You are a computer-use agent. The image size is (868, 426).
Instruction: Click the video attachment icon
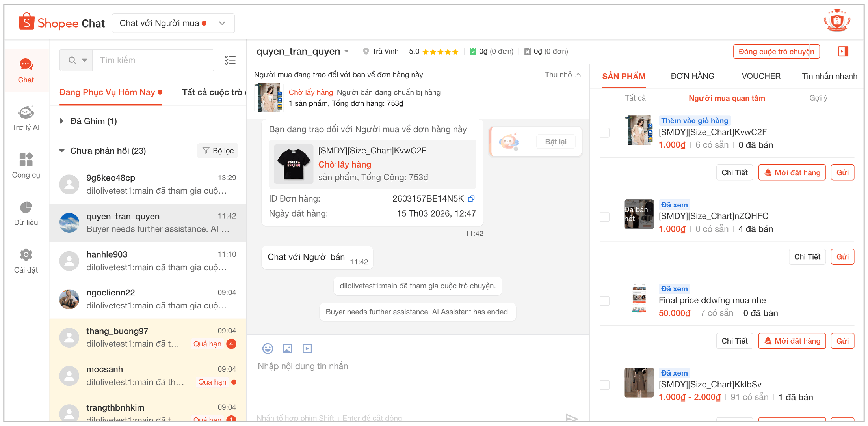pos(307,348)
